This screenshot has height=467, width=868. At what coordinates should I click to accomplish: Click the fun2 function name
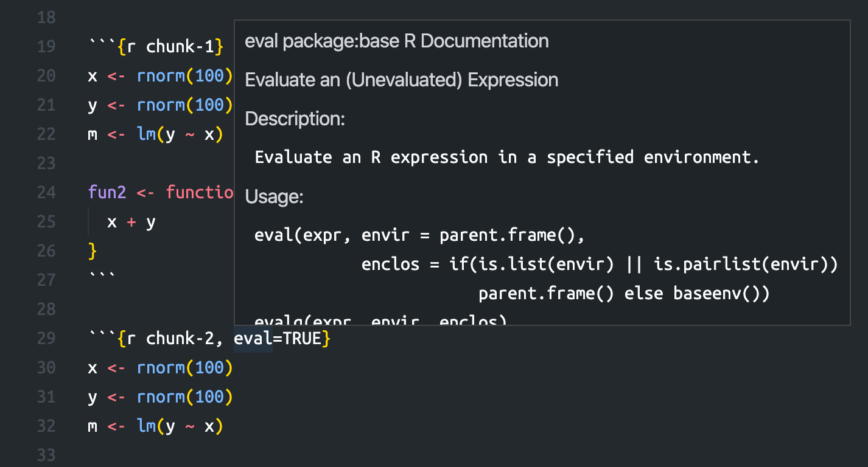pyautogui.click(x=107, y=192)
